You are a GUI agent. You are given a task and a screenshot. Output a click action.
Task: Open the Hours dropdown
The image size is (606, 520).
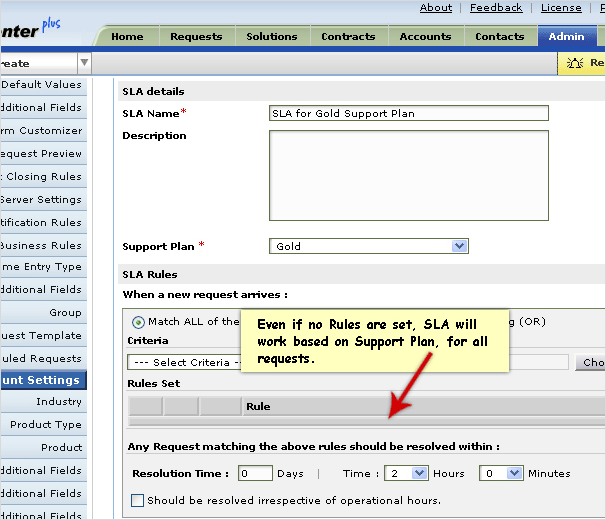click(x=406, y=473)
